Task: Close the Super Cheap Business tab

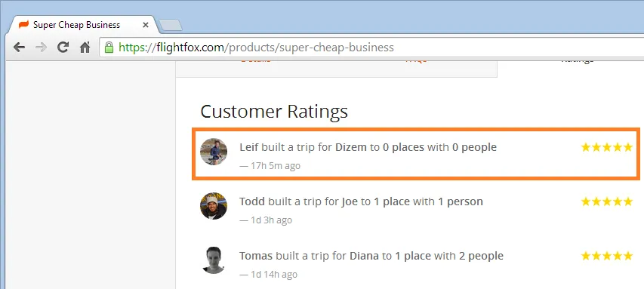Action: (x=146, y=25)
